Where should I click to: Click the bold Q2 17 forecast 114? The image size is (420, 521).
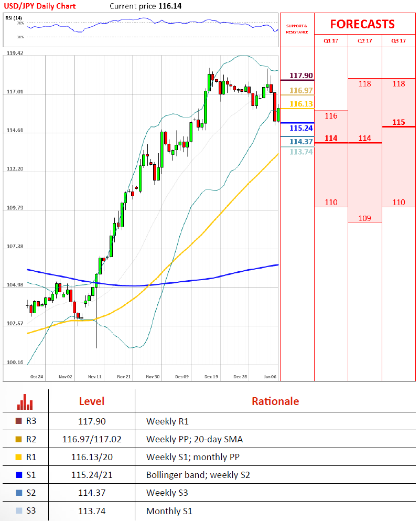pyautogui.click(x=364, y=138)
